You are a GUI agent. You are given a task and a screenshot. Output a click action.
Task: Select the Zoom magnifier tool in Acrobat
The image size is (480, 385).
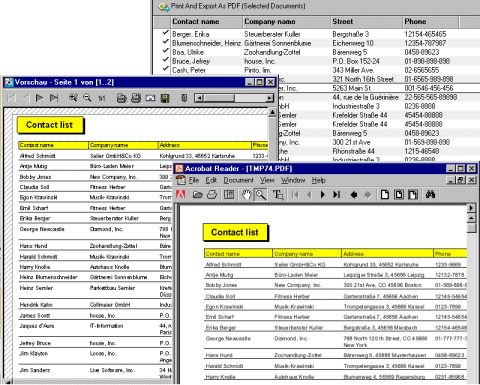(x=261, y=195)
